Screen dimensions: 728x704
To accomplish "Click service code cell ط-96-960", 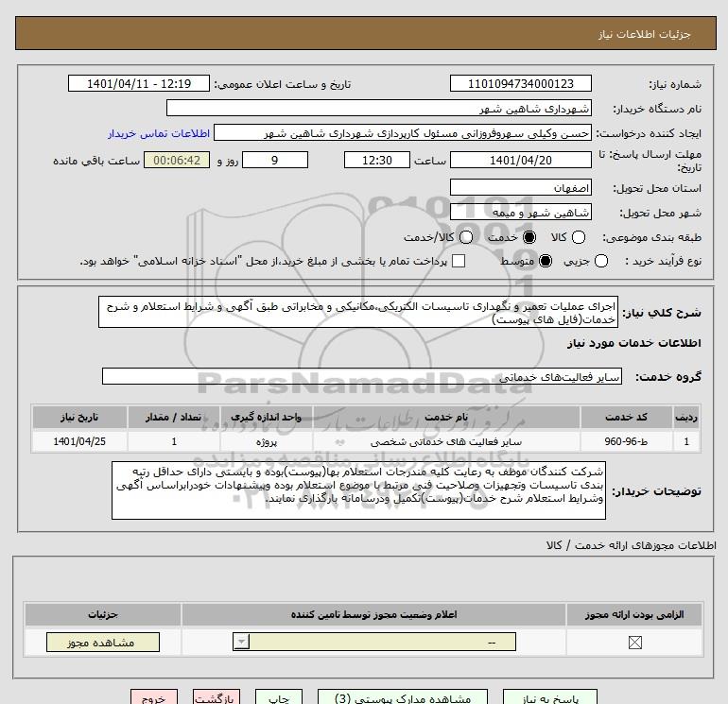I will click(x=626, y=441).
